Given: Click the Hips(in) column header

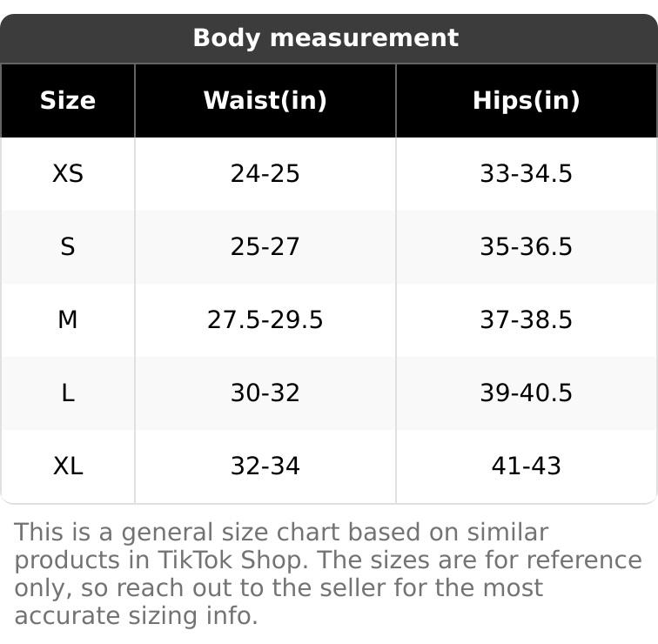Looking at the screenshot, I should 526,101.
